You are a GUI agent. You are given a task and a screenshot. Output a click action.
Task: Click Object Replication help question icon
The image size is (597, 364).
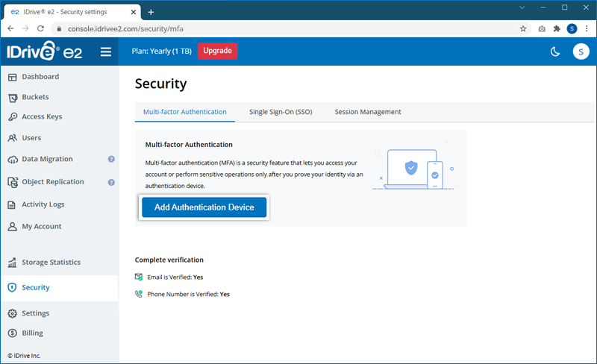click(x=111, y=182)
